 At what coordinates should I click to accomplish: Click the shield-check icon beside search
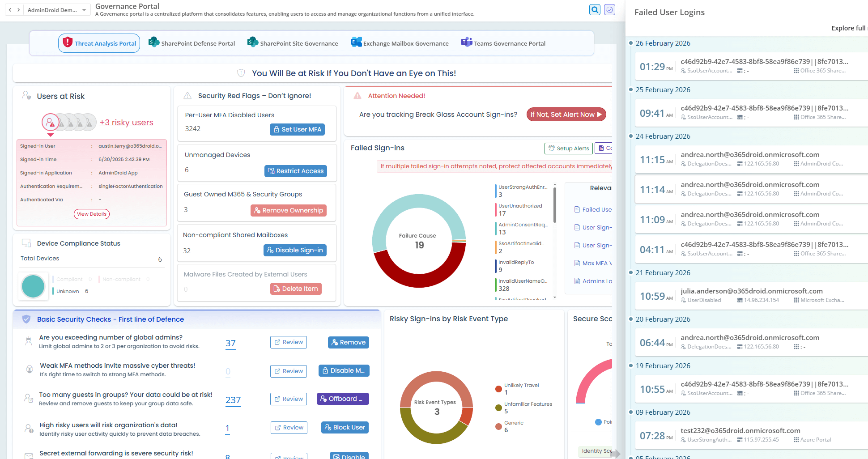[x=609, y=9]
